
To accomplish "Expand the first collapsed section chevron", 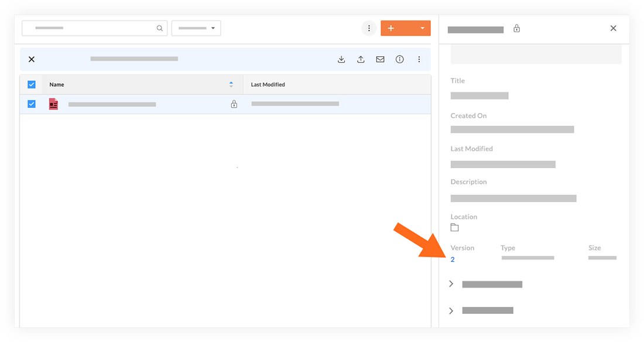I will [x=451, y=284].
